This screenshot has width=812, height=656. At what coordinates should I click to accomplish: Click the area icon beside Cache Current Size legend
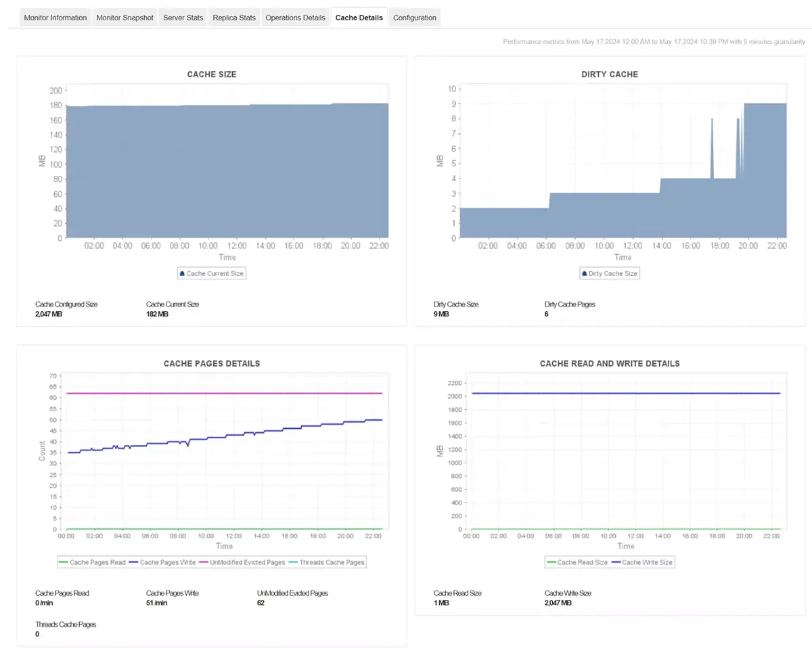coord(182,273)
